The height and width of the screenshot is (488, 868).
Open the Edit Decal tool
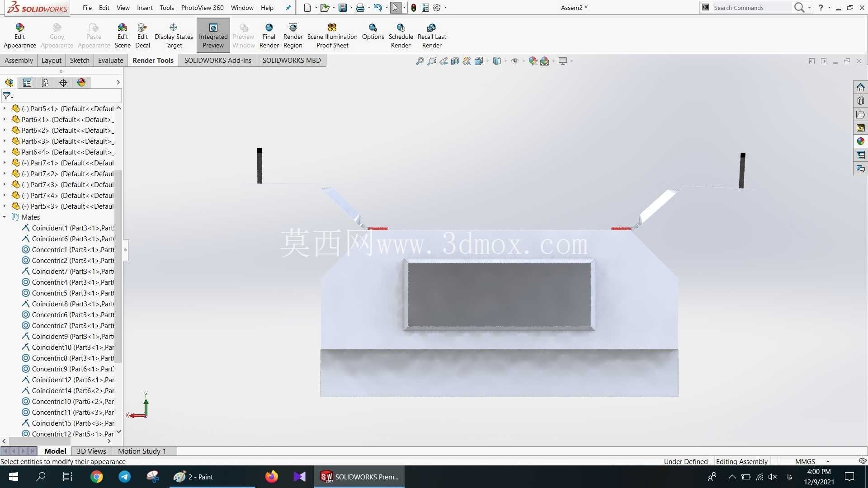142,35
